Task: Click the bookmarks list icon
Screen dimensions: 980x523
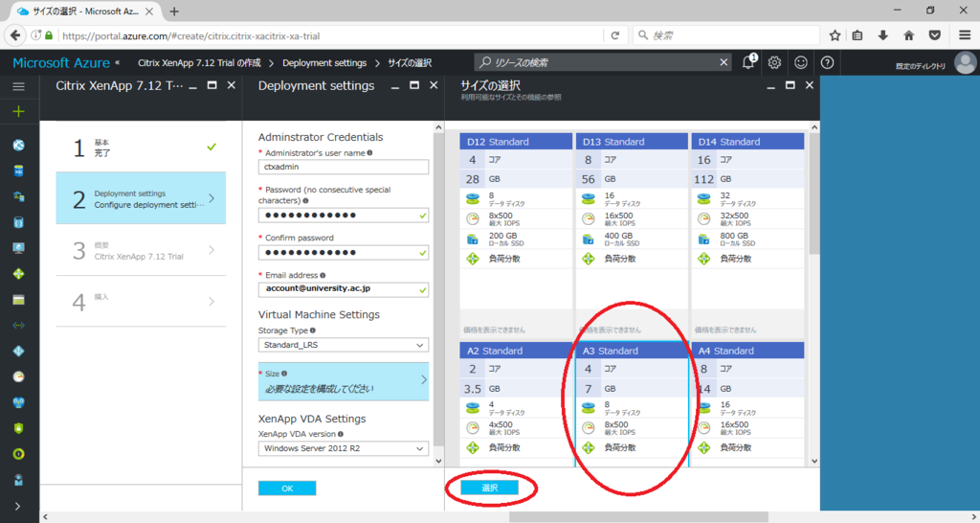Action: [857, 35]
